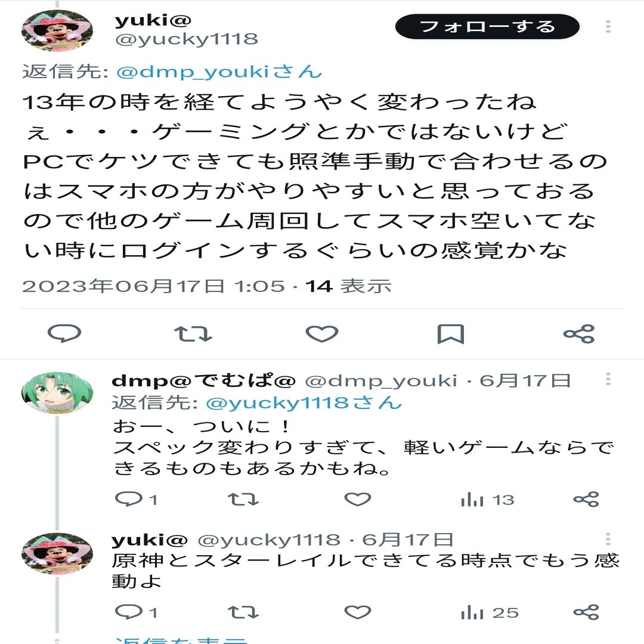Bookmark the main yuki@ tweet
The height and width of the screenshot is (644, 644).
point(451,334)
